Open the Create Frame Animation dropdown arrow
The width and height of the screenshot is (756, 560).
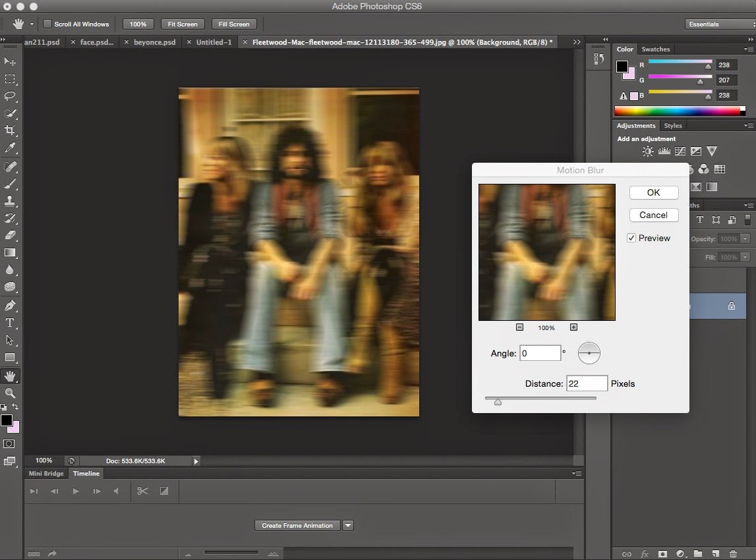tap(347, 525)
